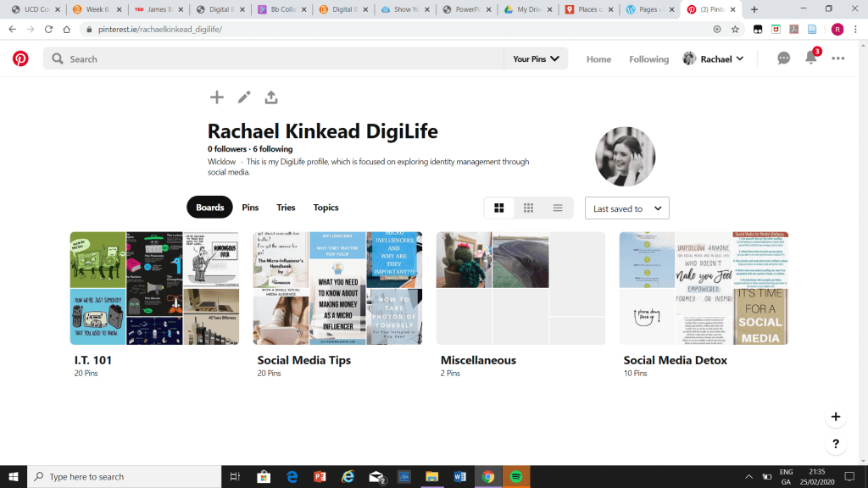The height and width of the screenshot is (488, 868).
Task: Expand the Your Pins search filter dropdown
Action: (x=536, y=59)
